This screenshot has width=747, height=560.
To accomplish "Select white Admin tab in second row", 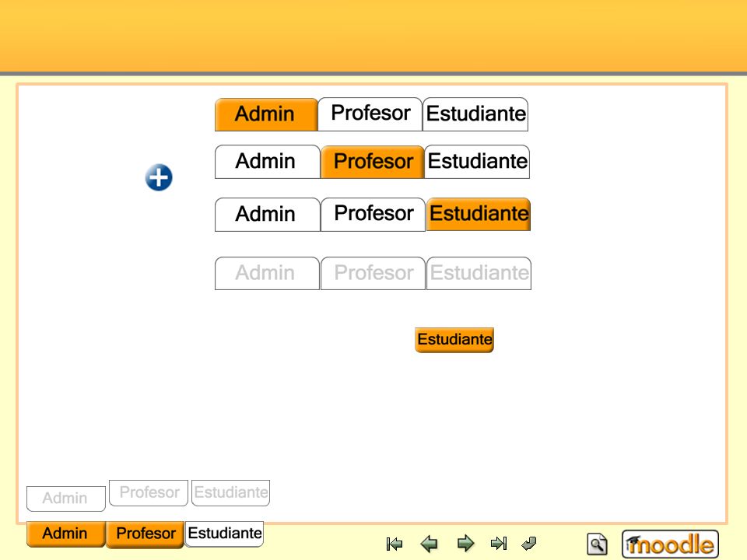I will tap(267, 162).
